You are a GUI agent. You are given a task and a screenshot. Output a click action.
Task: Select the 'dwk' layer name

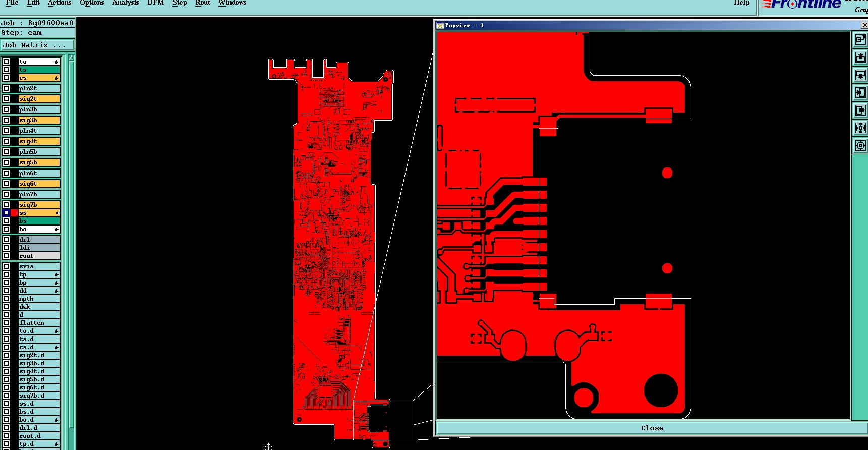[39, 307]
